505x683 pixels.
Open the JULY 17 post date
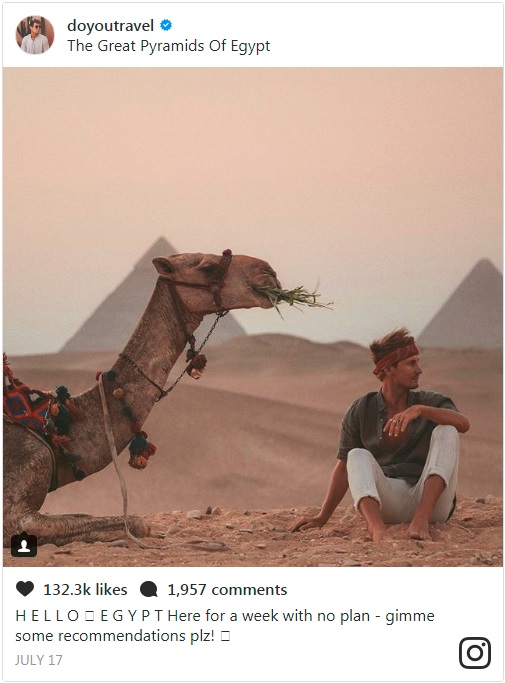[39, 660]
